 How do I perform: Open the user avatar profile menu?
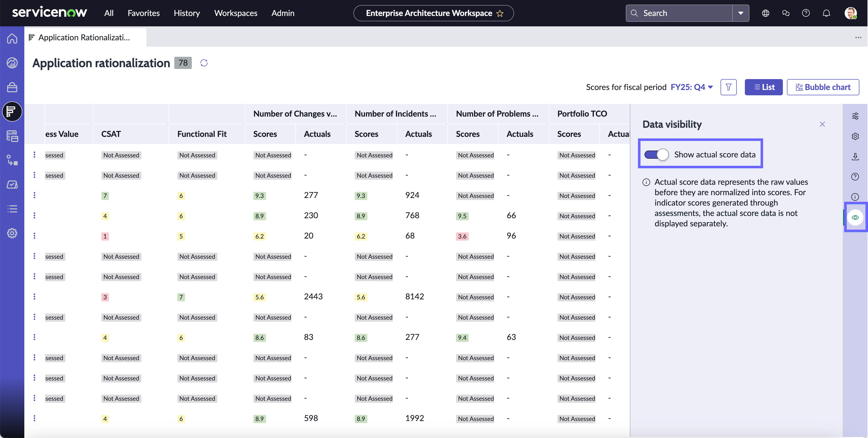(x=851, y=13)
